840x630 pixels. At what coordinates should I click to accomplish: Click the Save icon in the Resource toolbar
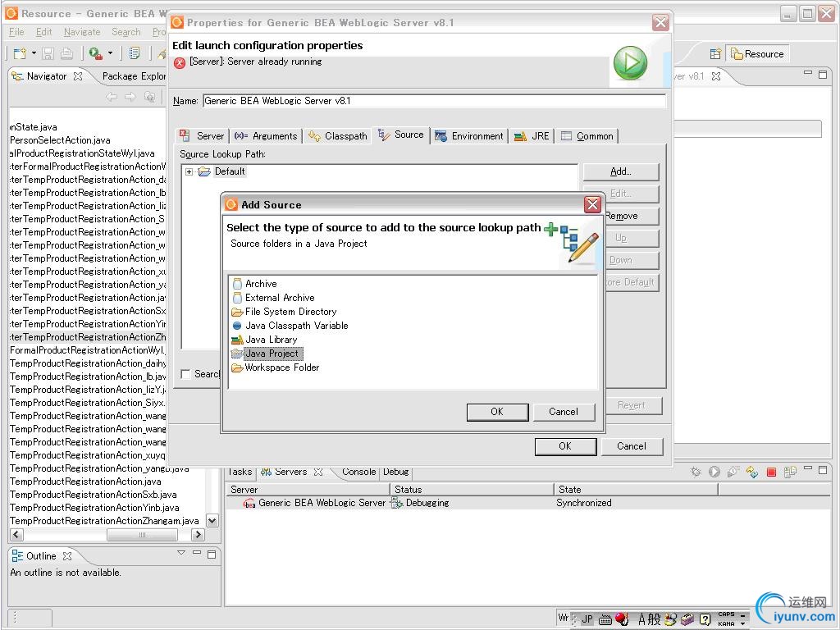pos(48,53)
